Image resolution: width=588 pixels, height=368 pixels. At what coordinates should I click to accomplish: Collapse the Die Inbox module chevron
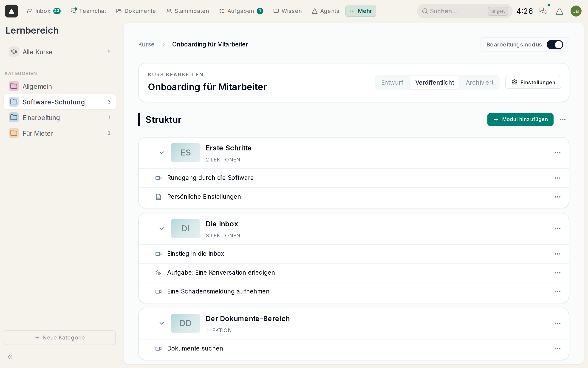click(161, 229)
